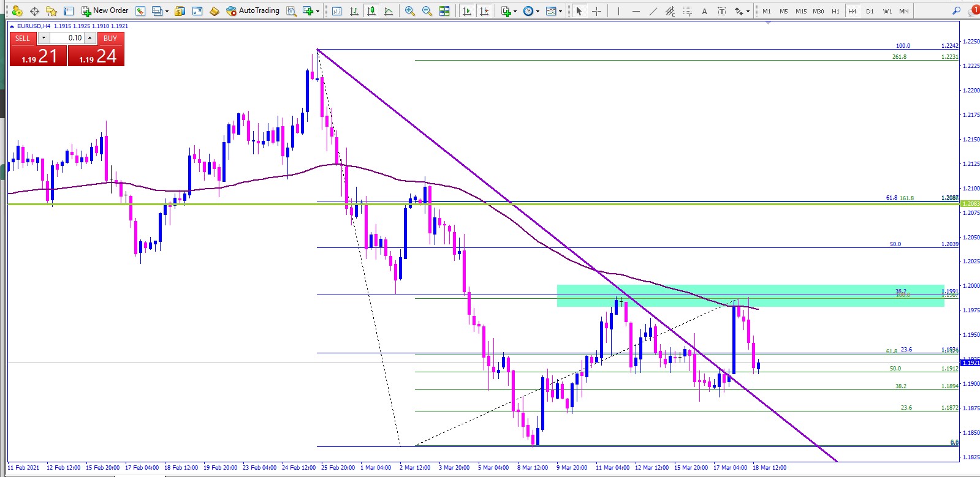Screen dimensions: 980x477
Task: Tile chart windows icon
Action: [444, 10]
